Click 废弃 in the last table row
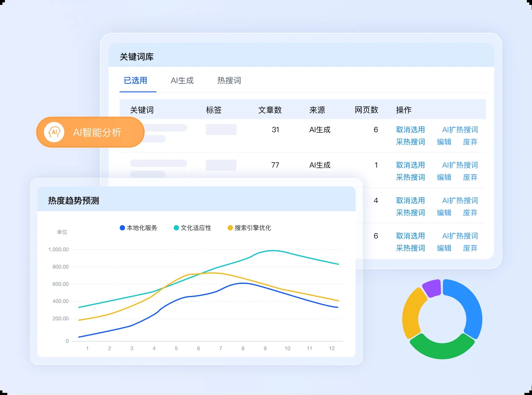The width and height of the screenshot is (532, 395). click(x=470, y=248)
